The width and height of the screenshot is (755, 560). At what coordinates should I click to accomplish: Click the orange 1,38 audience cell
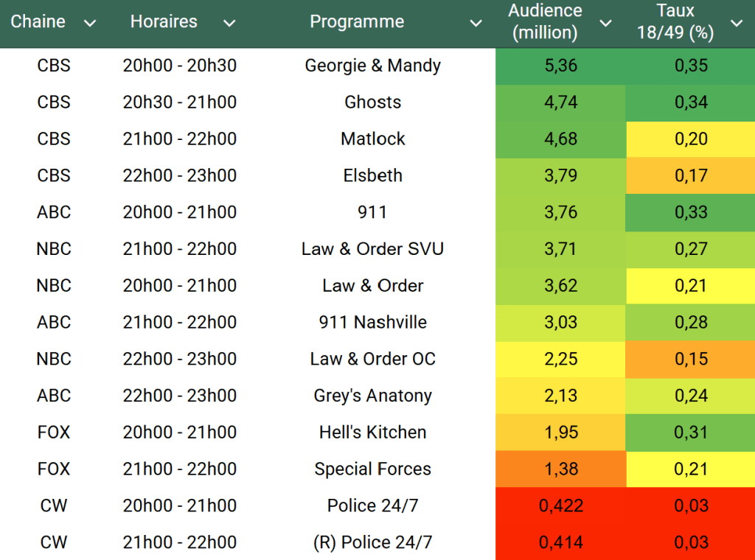tap(560, 469)
